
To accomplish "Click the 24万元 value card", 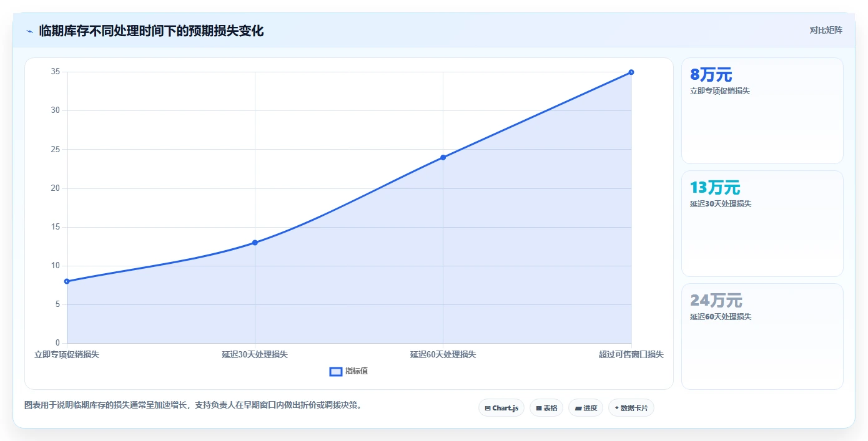I will point(762,336).
